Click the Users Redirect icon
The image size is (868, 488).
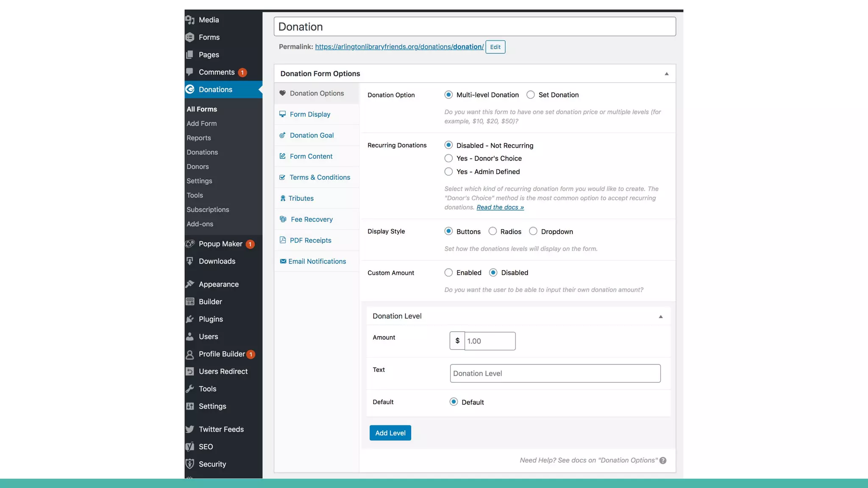click(x=190, y=372)
